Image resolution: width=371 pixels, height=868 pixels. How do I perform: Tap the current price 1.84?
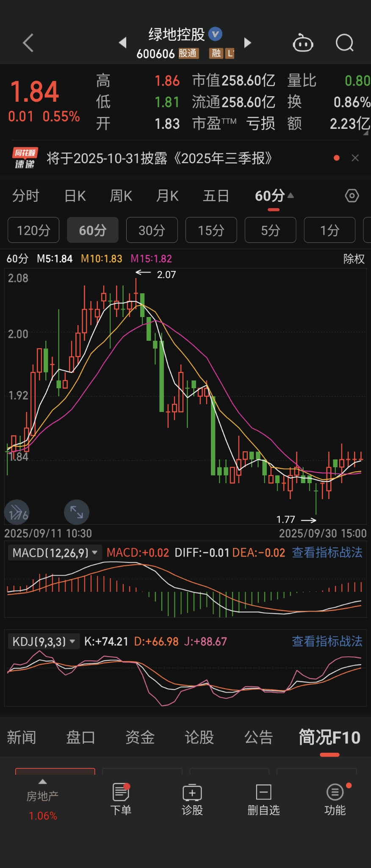tap(34, 92)
